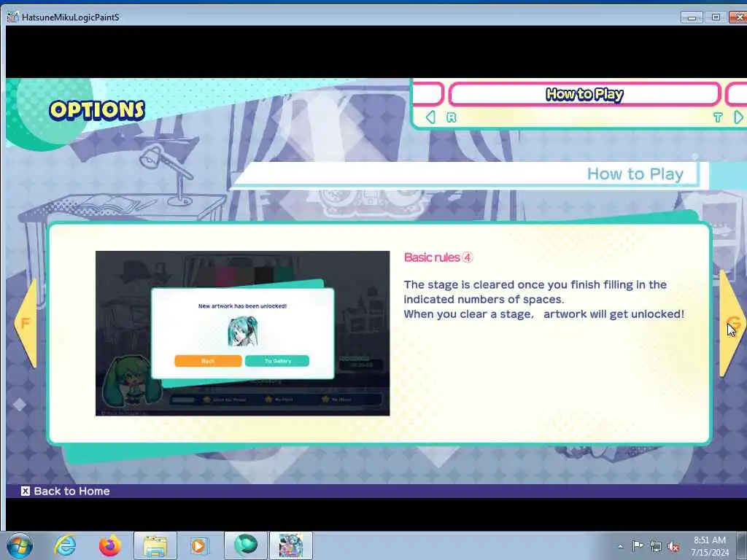
Task: Click Back to Home at bottom left
Action: click(x=65, y=491)
